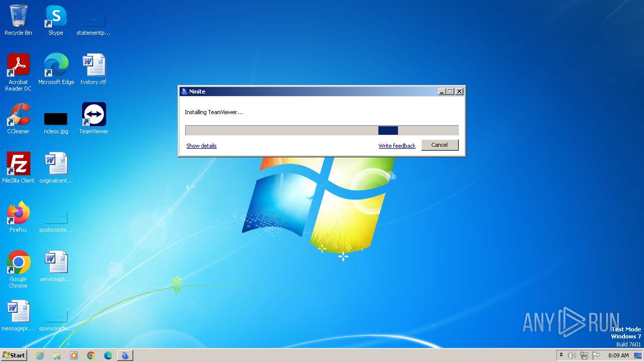Launch the TeamViewer desktop shortcut
Image resolution: width=644 pixels, height=362 pixels.
click(x=94, y=119)
